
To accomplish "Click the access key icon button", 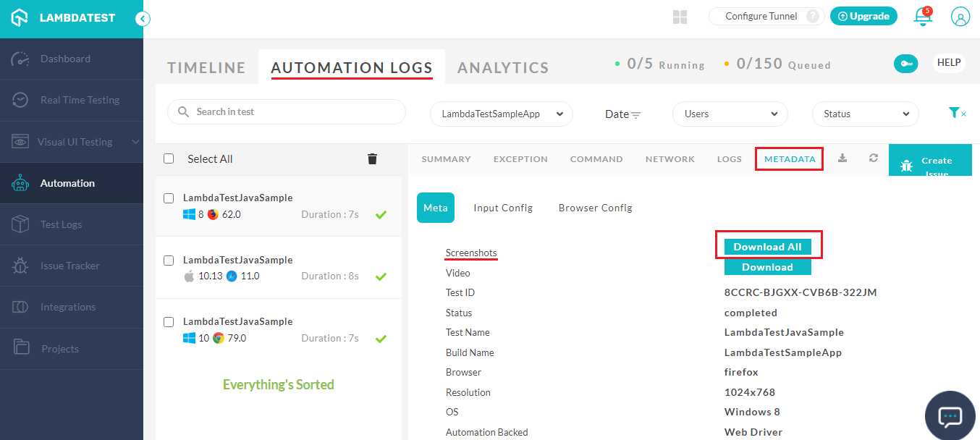I will point(905,64).
